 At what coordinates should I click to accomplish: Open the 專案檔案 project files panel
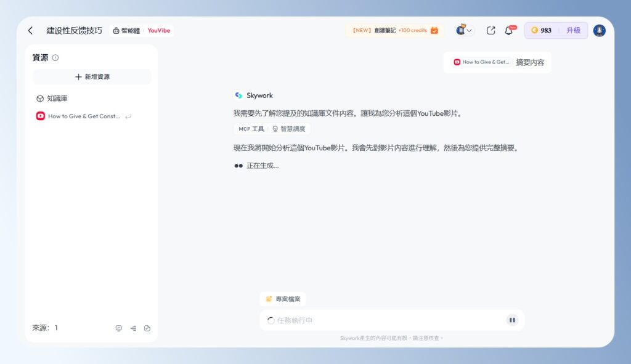(282, 299)
